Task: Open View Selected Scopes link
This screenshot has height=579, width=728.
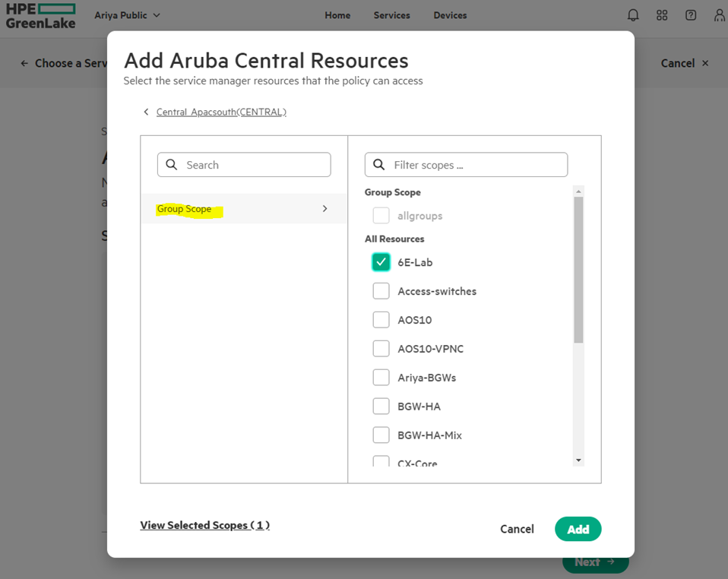Action: [x=204, y=524]
